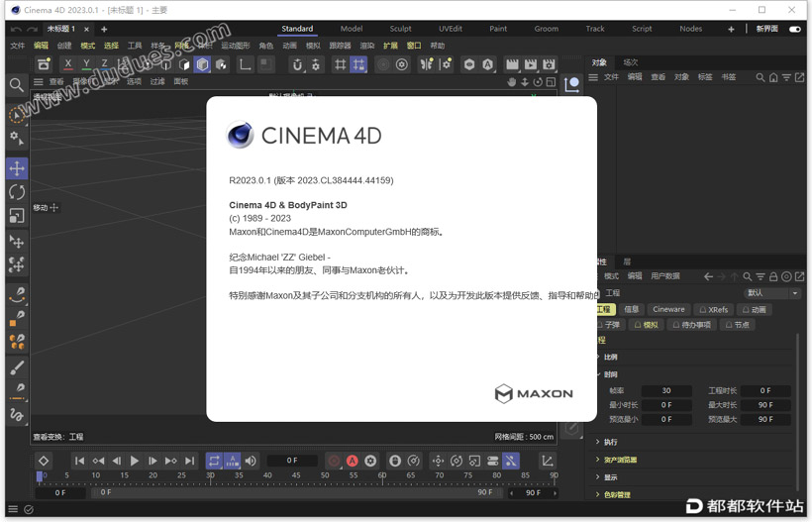Screen dimensions: 812x522
Task: Play the animation forward
Action: point(134,461)
